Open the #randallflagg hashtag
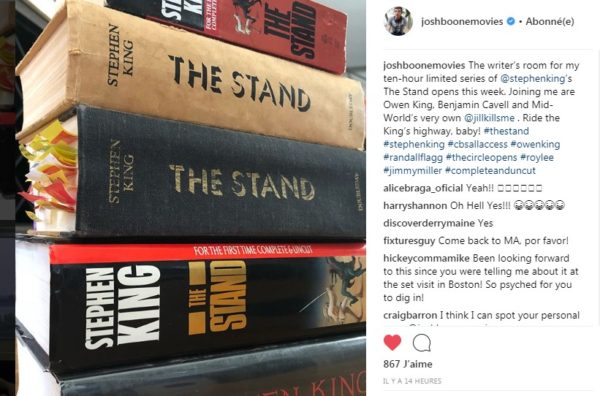Viewport: 600px width, 396px height. coord(413,157)
